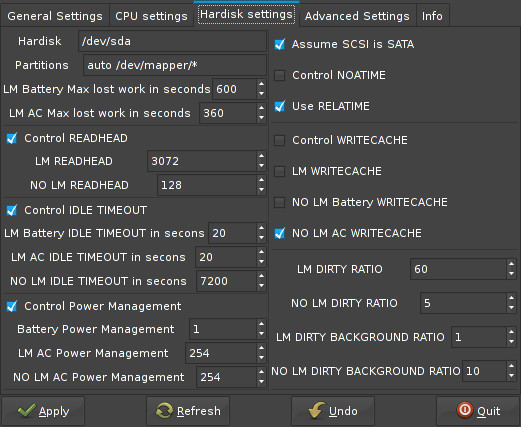Click the NO LM DIRTY RATIO 5 field
This screenshot has height=427, width=521.
click(463, 303)
